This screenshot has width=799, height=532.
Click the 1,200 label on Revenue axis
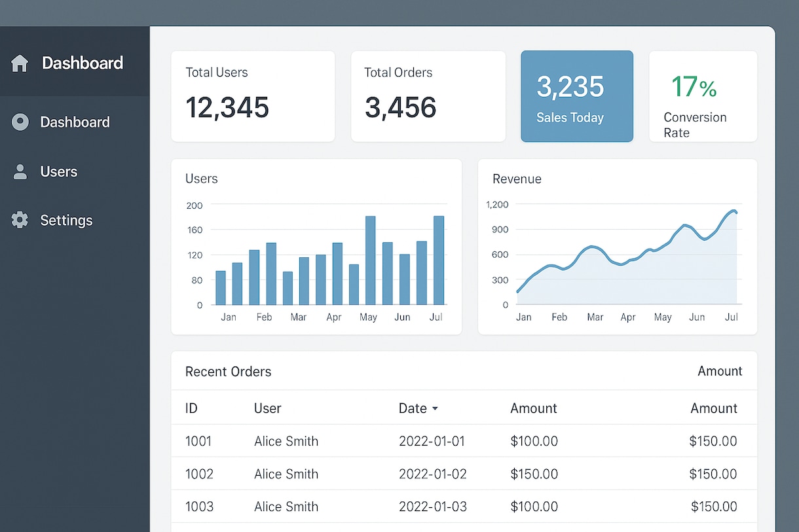point(497,204)
